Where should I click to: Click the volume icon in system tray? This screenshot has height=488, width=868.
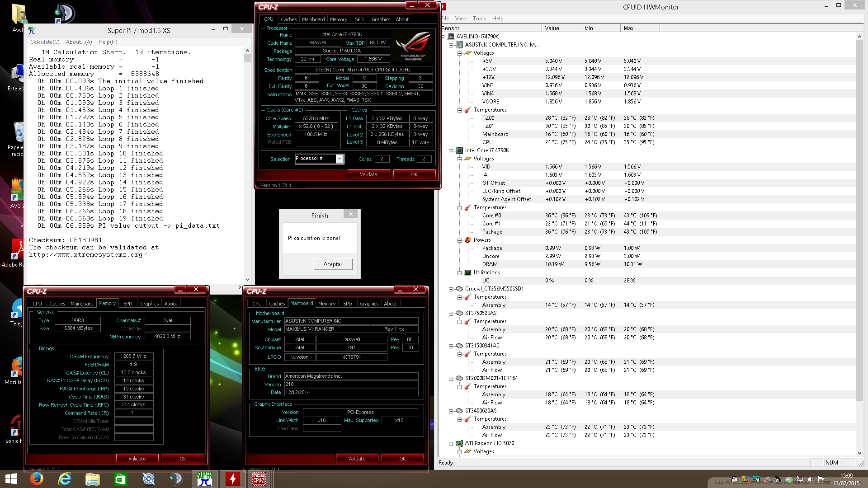[811, 480]
